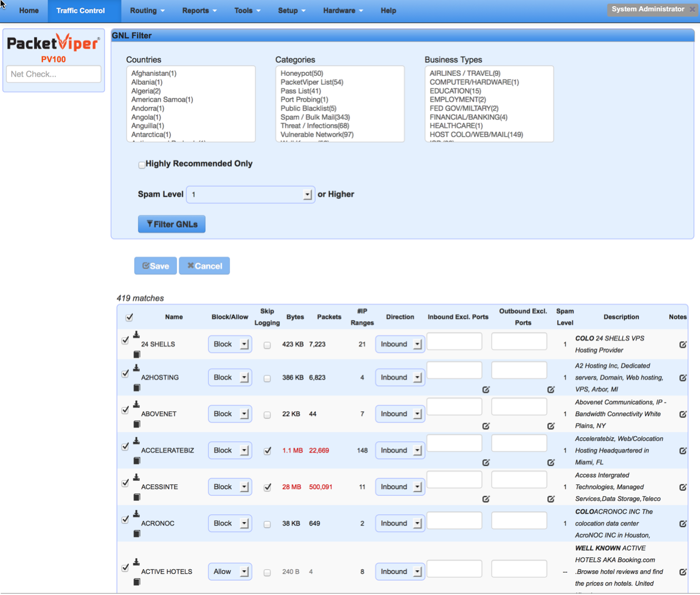Click the book icon below ACRONOC

pos(137,534)
